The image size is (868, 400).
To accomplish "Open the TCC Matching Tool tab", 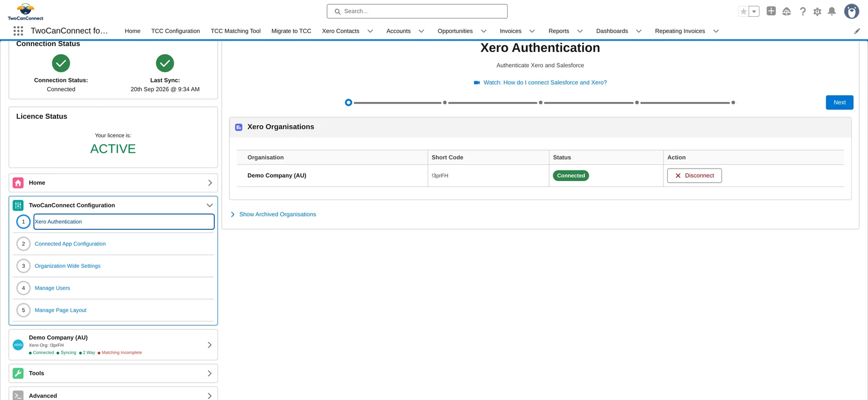I will [235, 31].
